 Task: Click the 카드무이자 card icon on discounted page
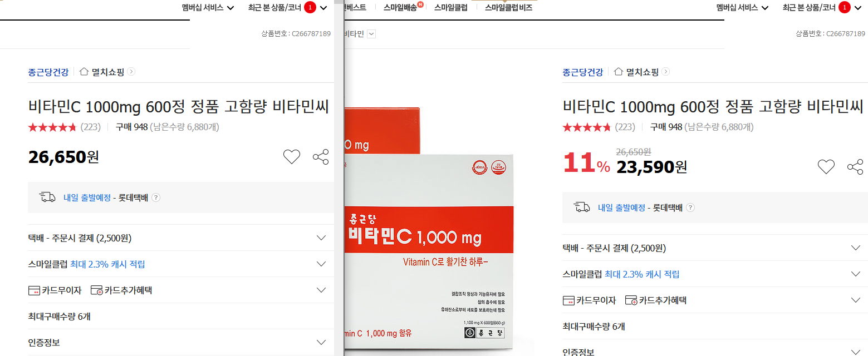pos(568,300)
